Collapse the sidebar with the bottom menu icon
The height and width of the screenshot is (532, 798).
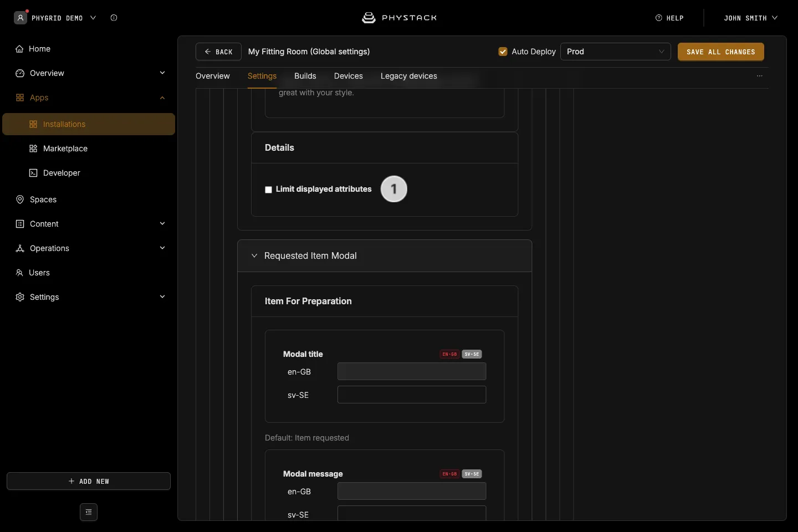(x=89, y=512)
